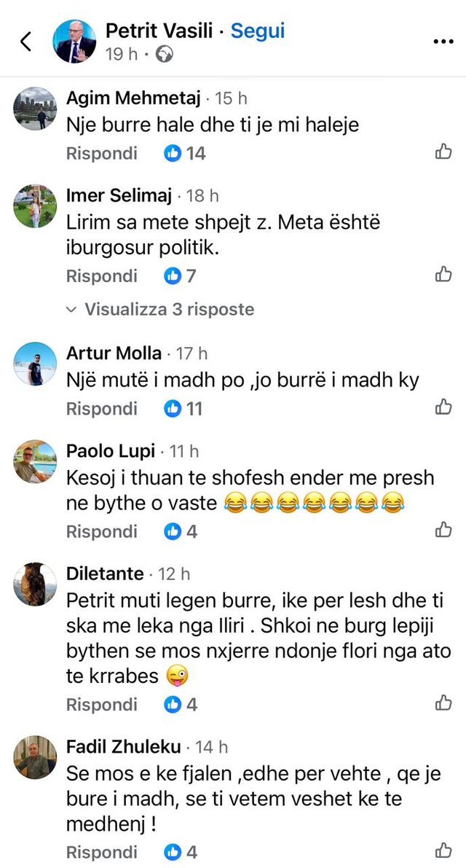
Task: Like Agim Mehmetaj's comment with thumbs-up
Action: point(443,152)
